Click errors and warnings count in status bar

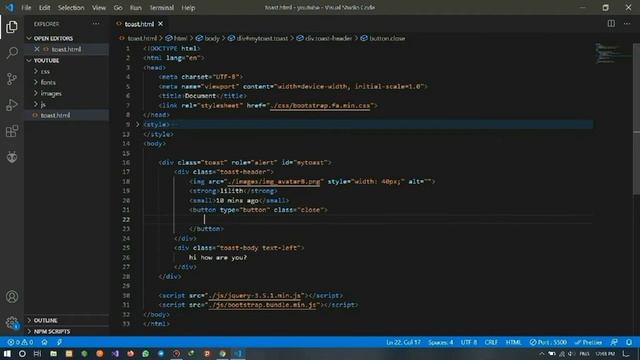[x=20, y=342]
